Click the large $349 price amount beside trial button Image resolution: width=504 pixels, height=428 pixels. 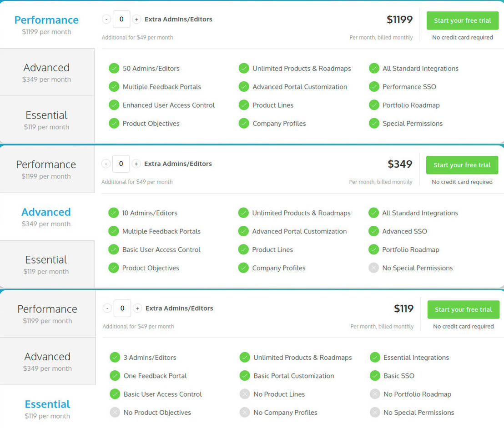(400, 164)
